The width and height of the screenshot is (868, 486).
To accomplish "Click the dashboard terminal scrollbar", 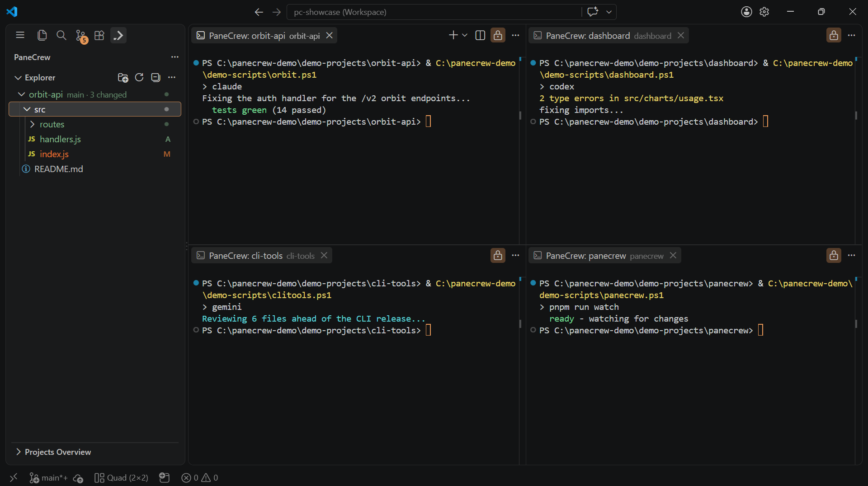I will (x=856, y=115).
